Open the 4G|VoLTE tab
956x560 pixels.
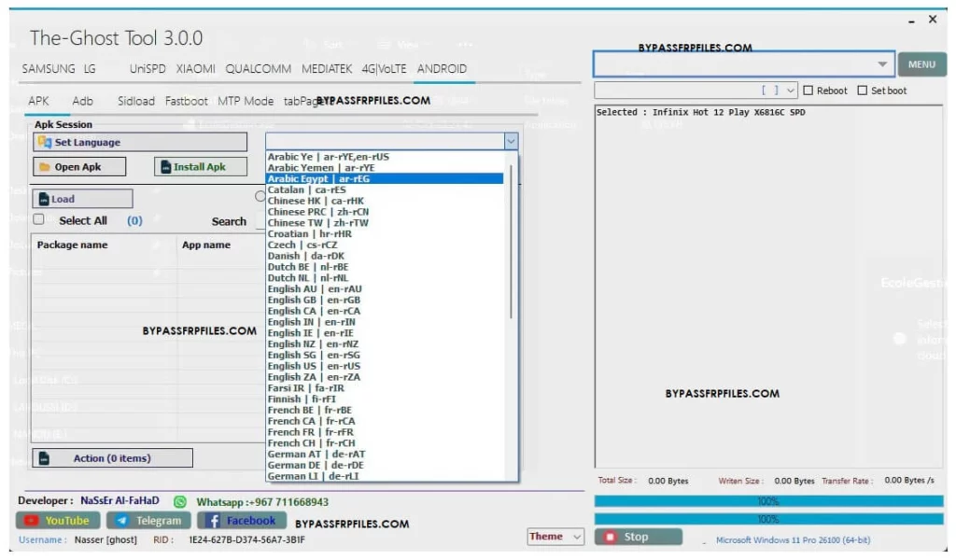pos(384,69)
